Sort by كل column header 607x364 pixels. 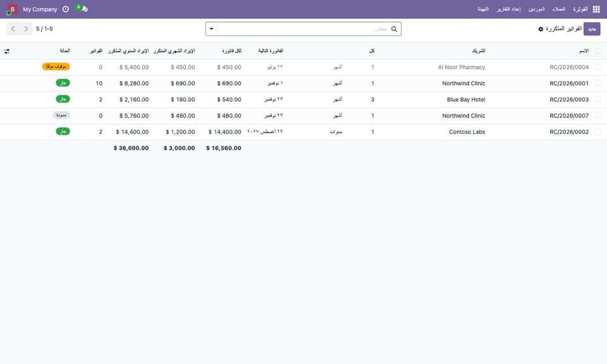[372, 51]
